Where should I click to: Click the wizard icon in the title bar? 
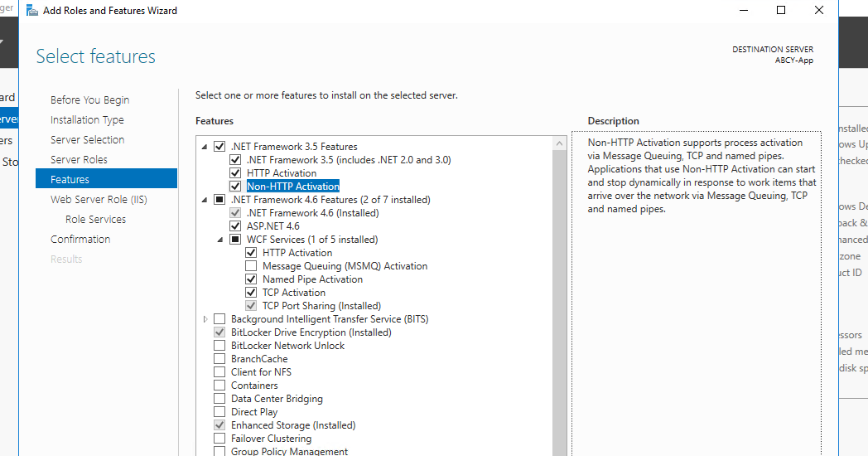(x=32, y=11)
